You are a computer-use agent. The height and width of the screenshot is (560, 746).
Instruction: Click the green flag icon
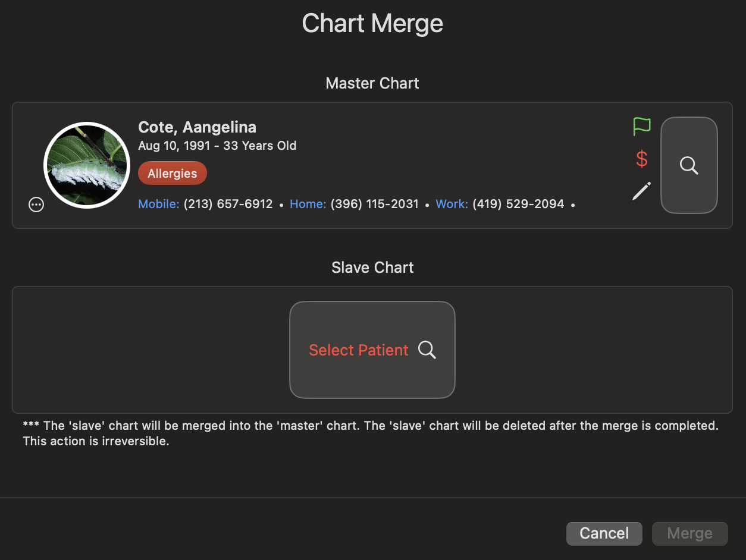[642, 126]
